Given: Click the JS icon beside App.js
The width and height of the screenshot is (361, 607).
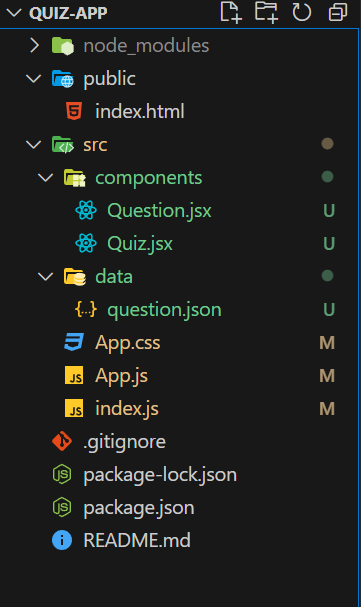Looking at the screenshot, I should [x=74, y=376].
